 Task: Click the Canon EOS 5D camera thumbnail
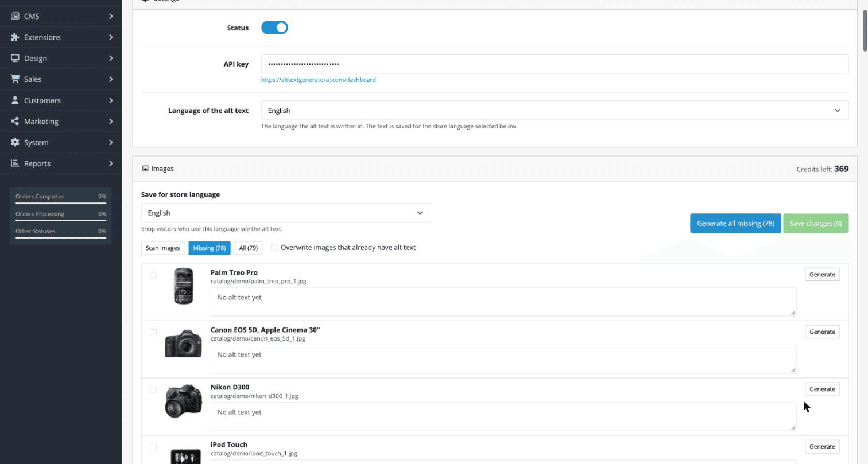click(x=183, y=344)
